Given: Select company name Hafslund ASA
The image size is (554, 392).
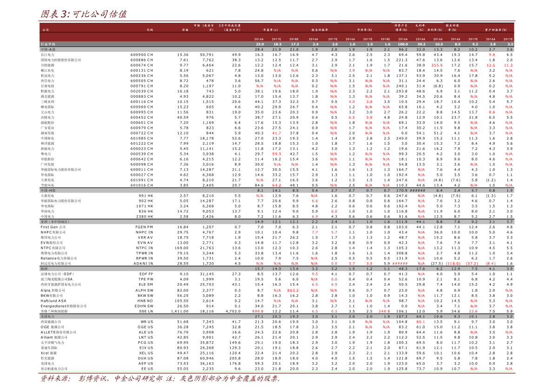Looking at the screenshot, I should tap(53, 301).
